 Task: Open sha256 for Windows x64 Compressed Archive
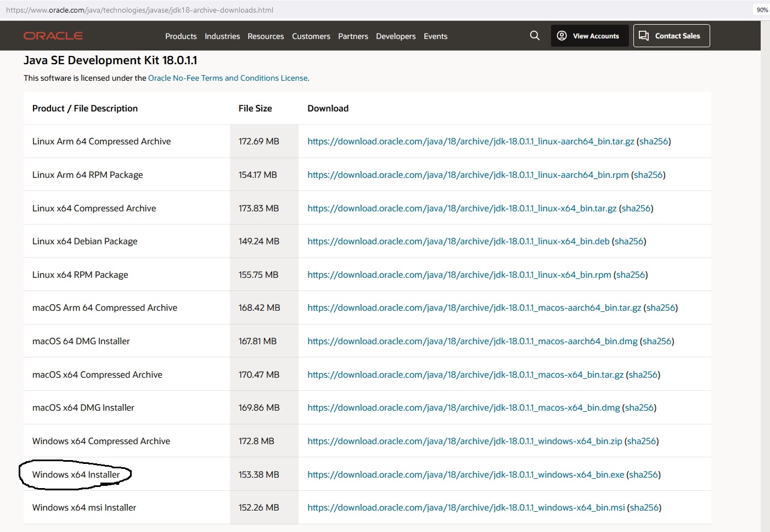click(x=642, y=441)
